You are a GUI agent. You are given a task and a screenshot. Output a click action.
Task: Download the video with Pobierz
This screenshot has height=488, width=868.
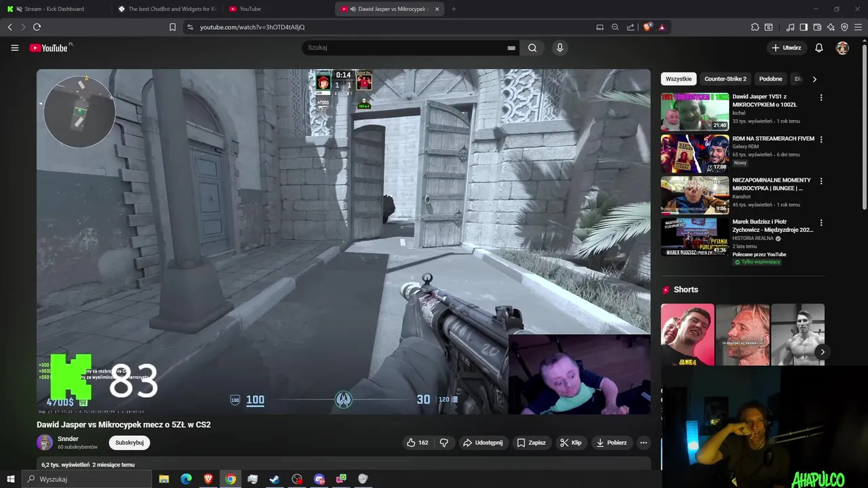point(611,443)
